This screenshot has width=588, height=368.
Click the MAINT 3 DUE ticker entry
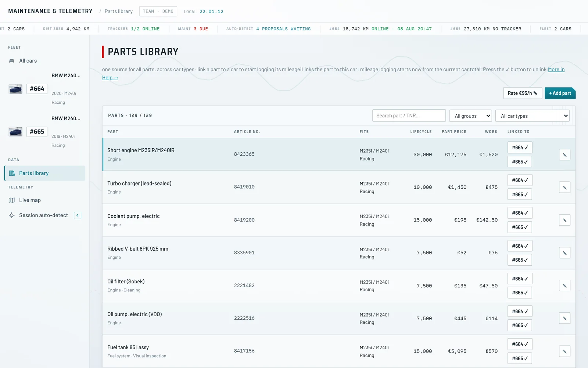(193, 29)
